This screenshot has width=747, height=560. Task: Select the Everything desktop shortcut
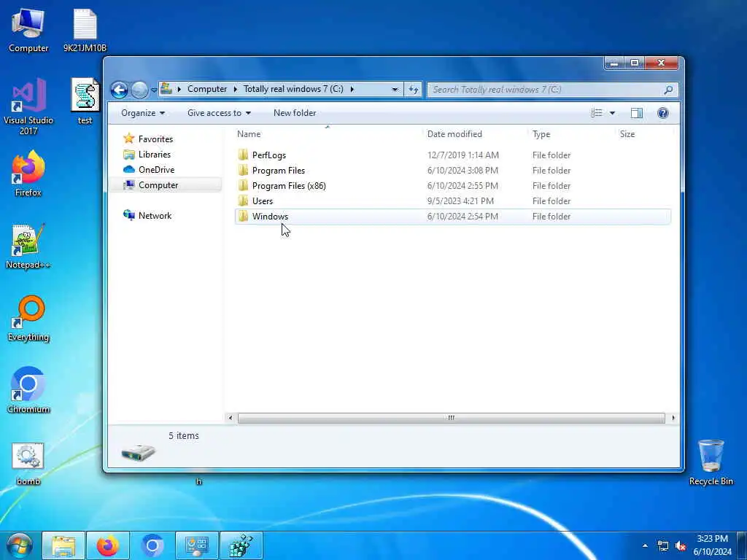[28, 318]
